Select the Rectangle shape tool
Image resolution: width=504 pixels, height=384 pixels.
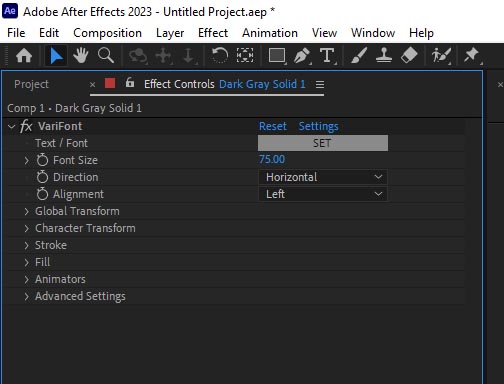[277, 56]
